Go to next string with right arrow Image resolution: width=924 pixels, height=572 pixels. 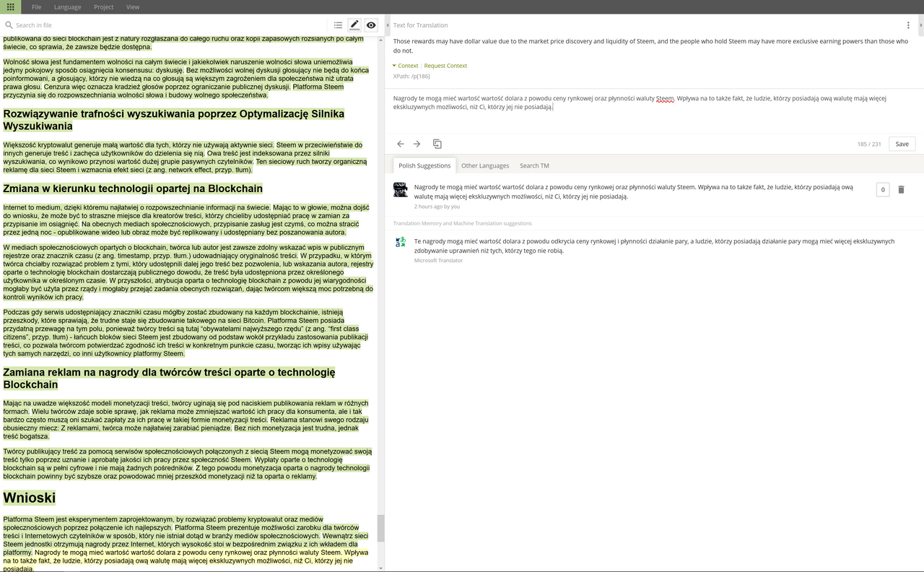coord(417,144)
